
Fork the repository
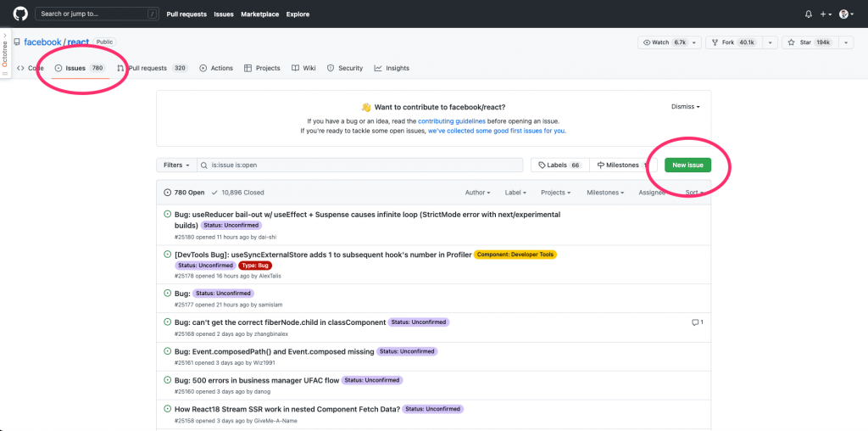734,42
